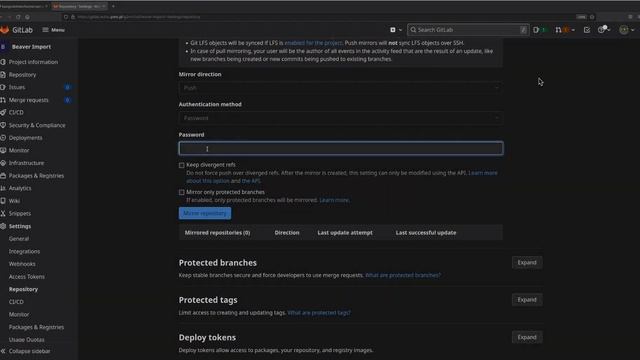Open merge requests dropdown in header
The width and height of the screenshot is (640, 360).
564,30
